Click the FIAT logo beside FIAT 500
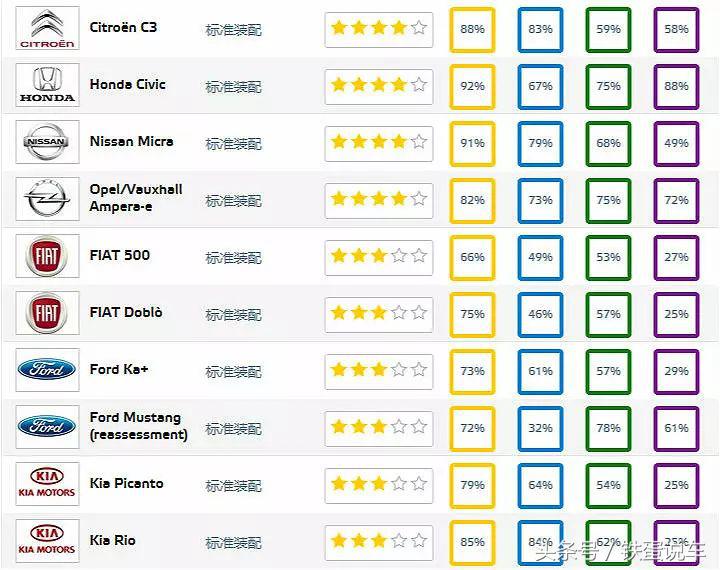720x570 pixels. [47, 256]
